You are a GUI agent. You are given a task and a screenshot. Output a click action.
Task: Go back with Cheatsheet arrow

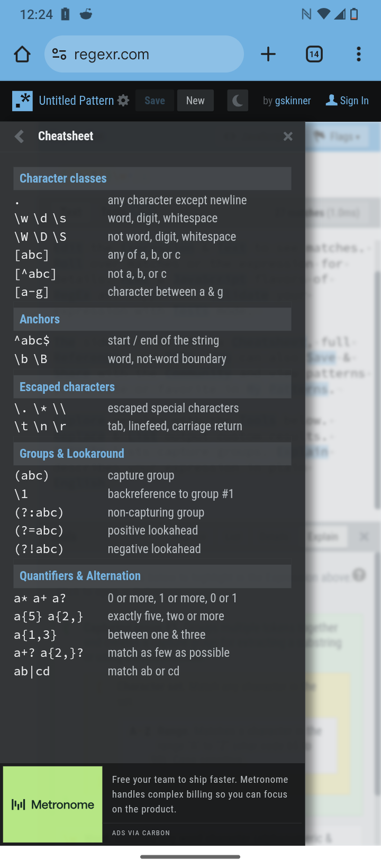point(20,137)
